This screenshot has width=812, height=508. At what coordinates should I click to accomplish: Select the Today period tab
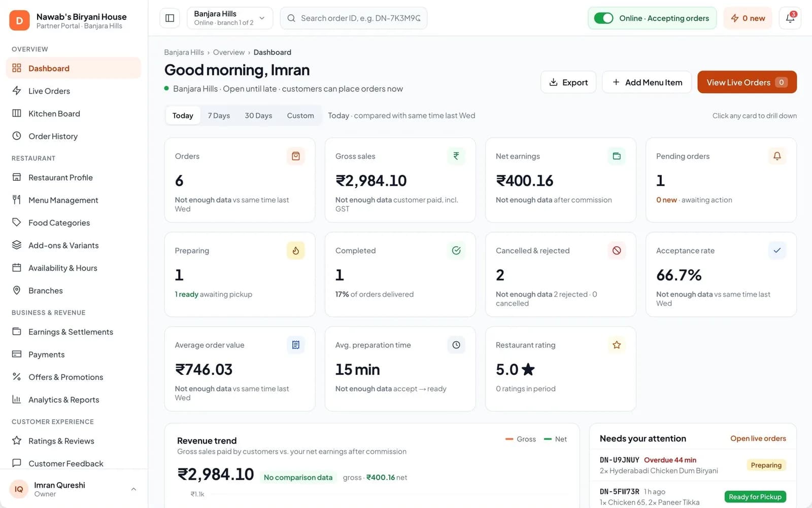pyautogui.click(x=183, y=115)
